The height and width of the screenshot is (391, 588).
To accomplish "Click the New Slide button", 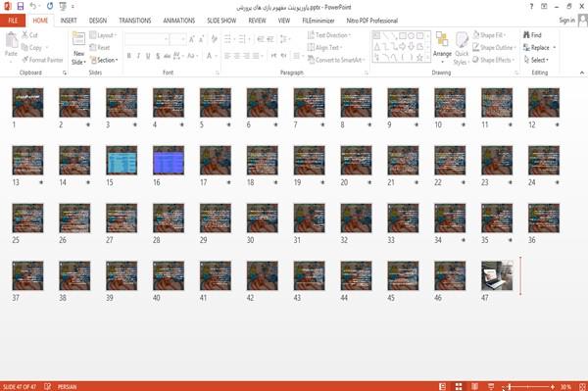I will (78, 49).
